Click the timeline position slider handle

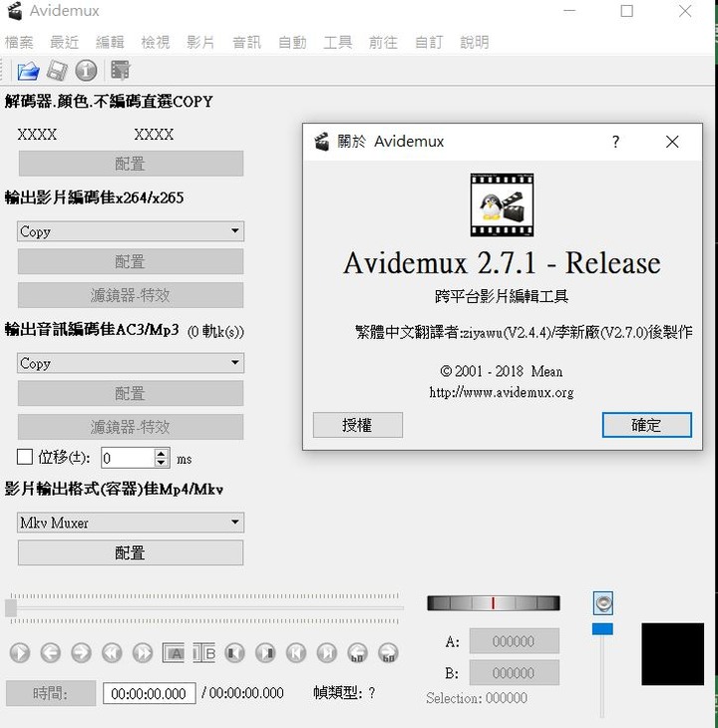[x=11, y=607]
